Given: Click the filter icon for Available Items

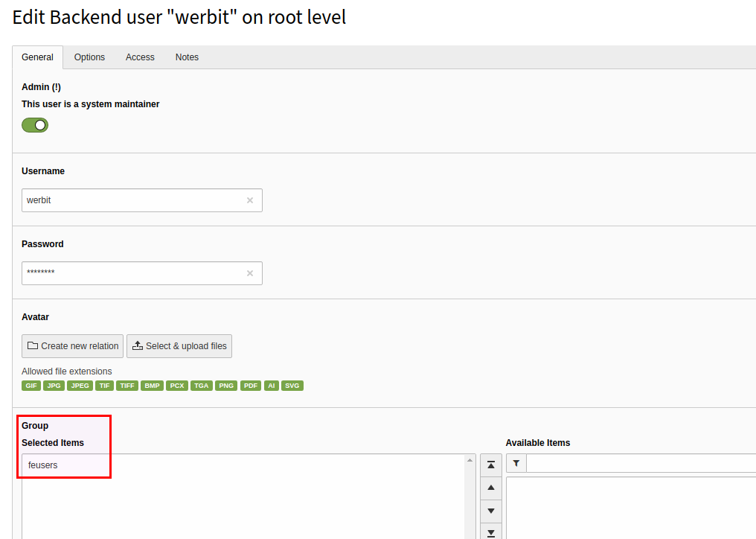Looking at the screenshot, I should (516, 463).
